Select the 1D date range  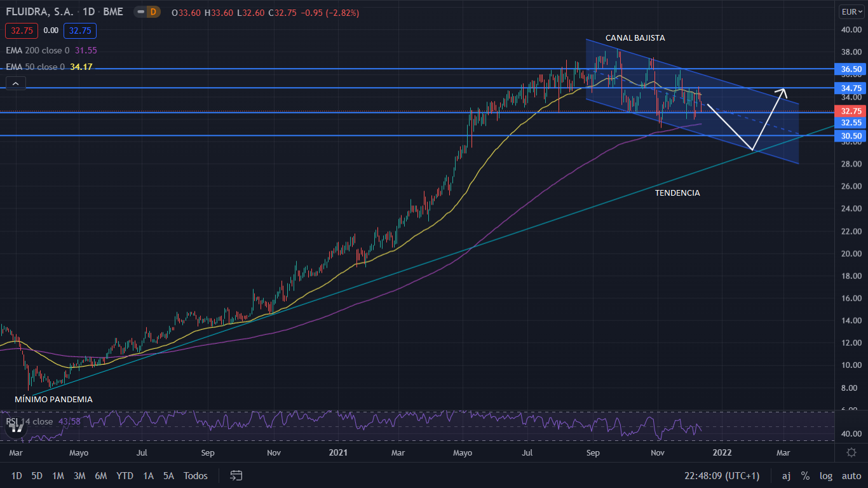[17, 475]
